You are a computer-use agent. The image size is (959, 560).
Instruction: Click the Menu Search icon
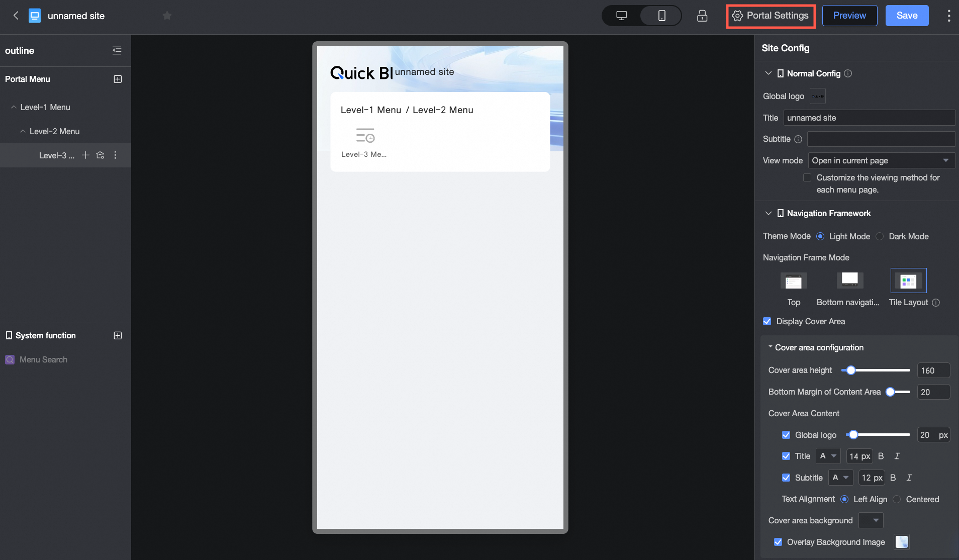10,359
